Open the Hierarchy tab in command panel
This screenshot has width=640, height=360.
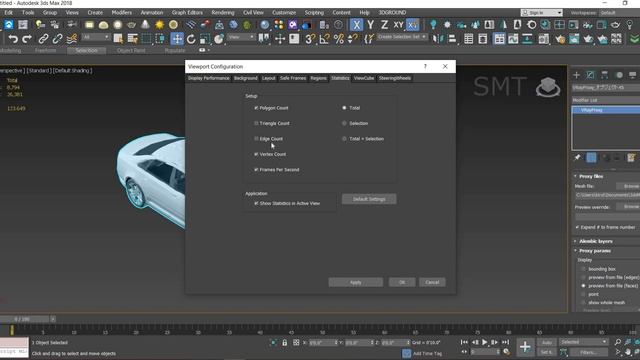[604, 75]
